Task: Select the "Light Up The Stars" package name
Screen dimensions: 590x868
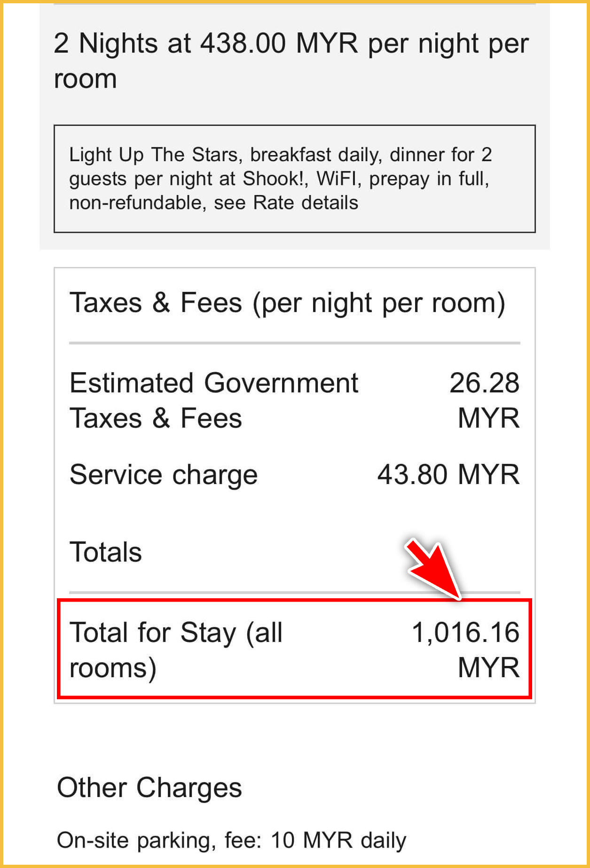Action: coord(154,155)
